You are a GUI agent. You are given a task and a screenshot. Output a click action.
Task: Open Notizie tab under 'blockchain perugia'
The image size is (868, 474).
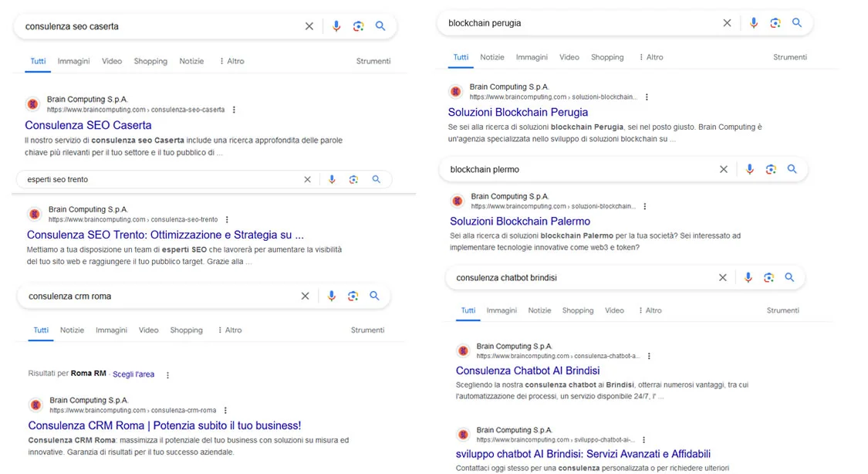492,57
